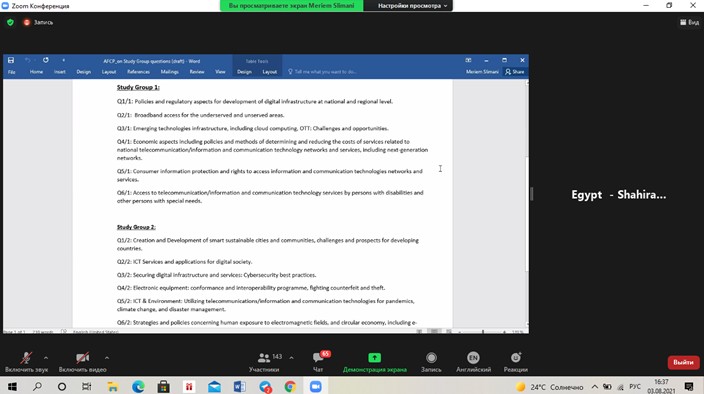The height and width of the screenshot is (394, 704).
Task: Click the green encryption shield icon
Action: (10, 22)
